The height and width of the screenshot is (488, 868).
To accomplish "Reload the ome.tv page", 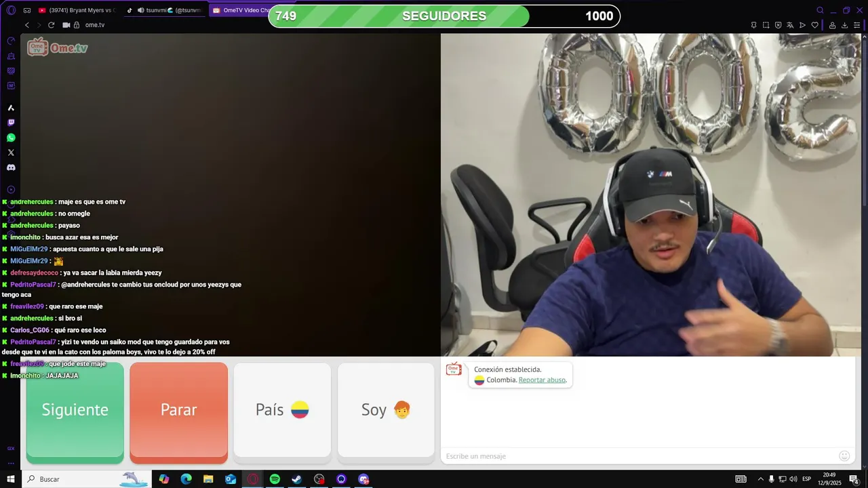I will tap(51, 25).
